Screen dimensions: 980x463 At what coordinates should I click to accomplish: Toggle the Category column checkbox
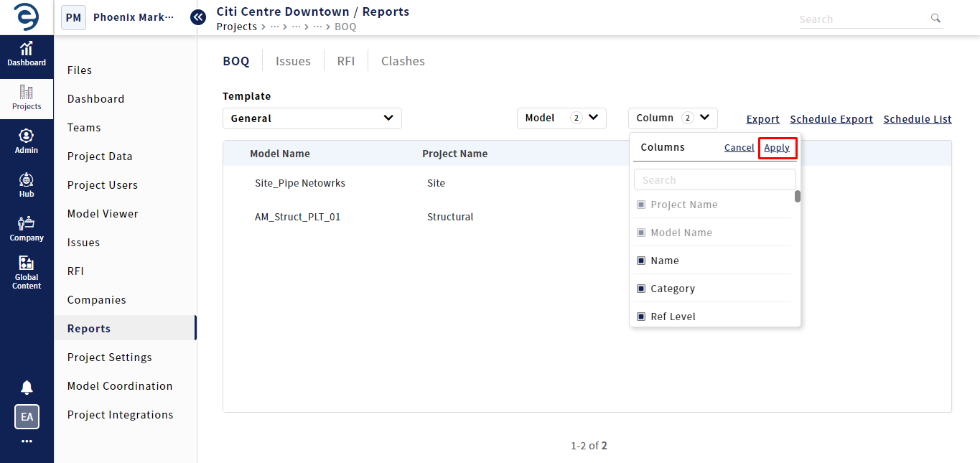click(x=641, y=289)
